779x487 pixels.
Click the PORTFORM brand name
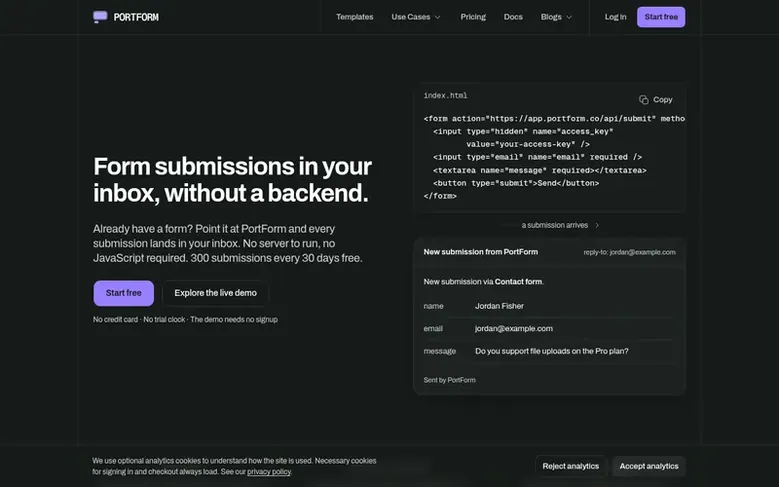pyautogui.click(x=136, y=17)
